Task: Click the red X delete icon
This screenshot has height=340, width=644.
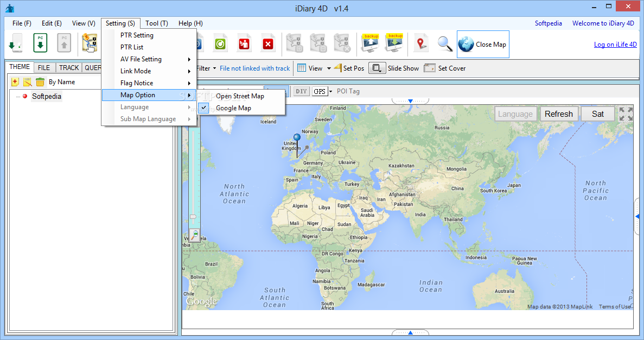Action: pos(268,43)
